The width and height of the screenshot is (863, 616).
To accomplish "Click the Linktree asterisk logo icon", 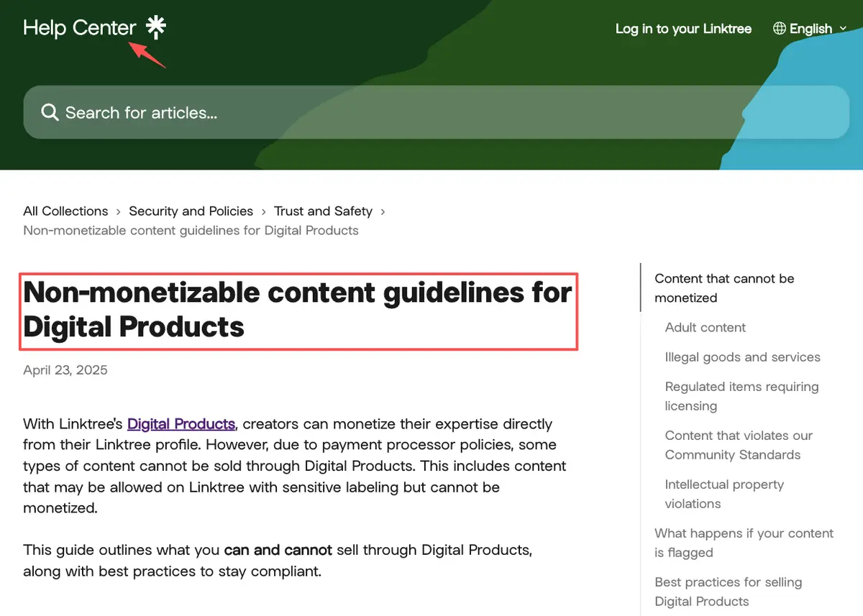I will [x=156, y=27].
